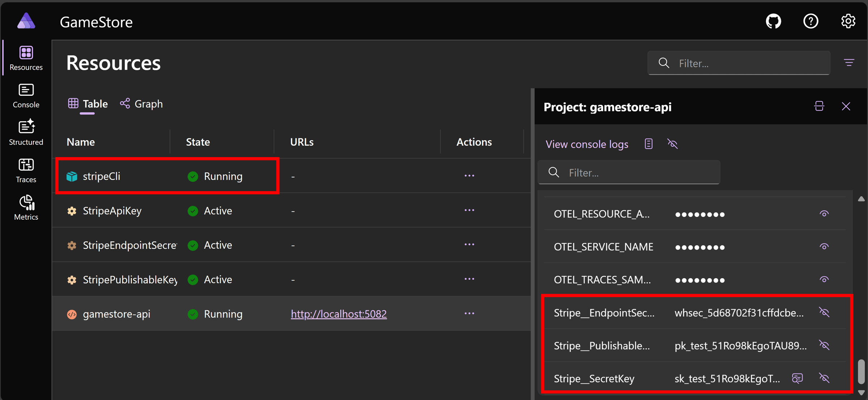This screenshot has width=868, height=400.
Task: Click sk_test_51Ro98kEgoT... value
Action: [x=727, y=378]
